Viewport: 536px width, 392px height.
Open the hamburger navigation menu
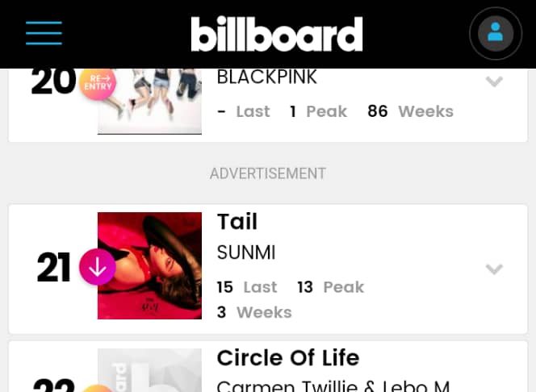(44, 33)
